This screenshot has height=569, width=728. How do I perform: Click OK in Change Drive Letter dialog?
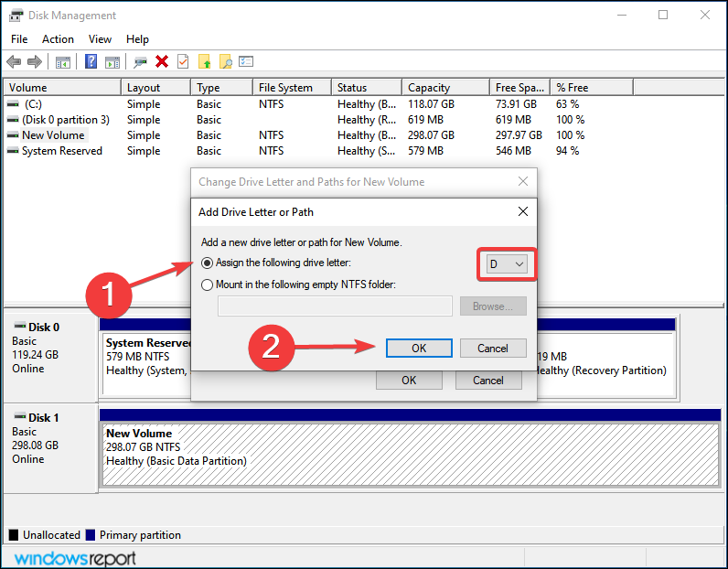point(409,381)
